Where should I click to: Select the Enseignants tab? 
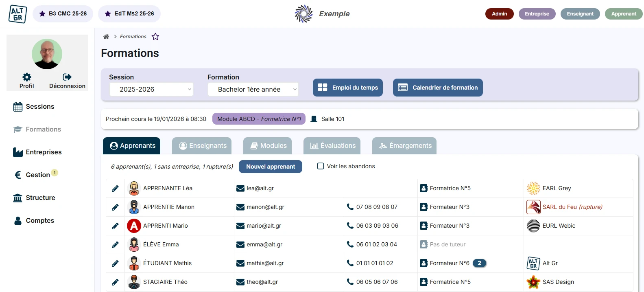(202, 146)
